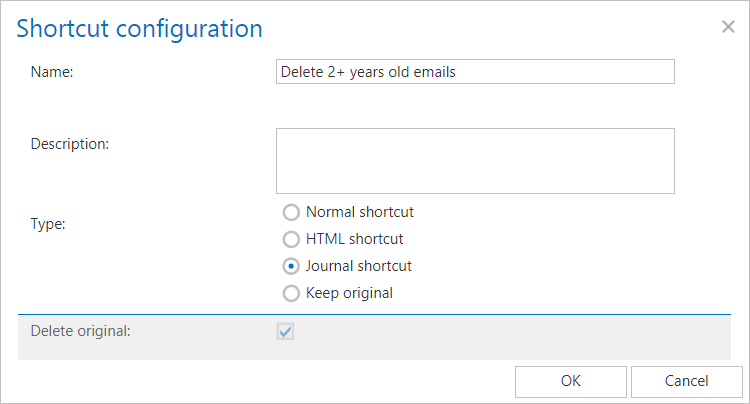This screenshot has width=750, height=404.
Task: Select the HTML shortcut radio button
Action: point(291,239)
